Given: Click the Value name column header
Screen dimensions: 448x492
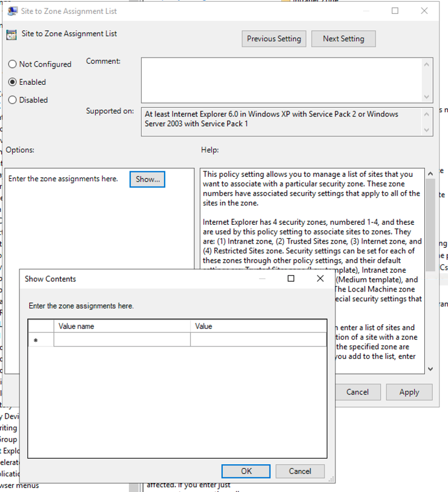Looking at the screenshot, I should (x=122, y=327).
